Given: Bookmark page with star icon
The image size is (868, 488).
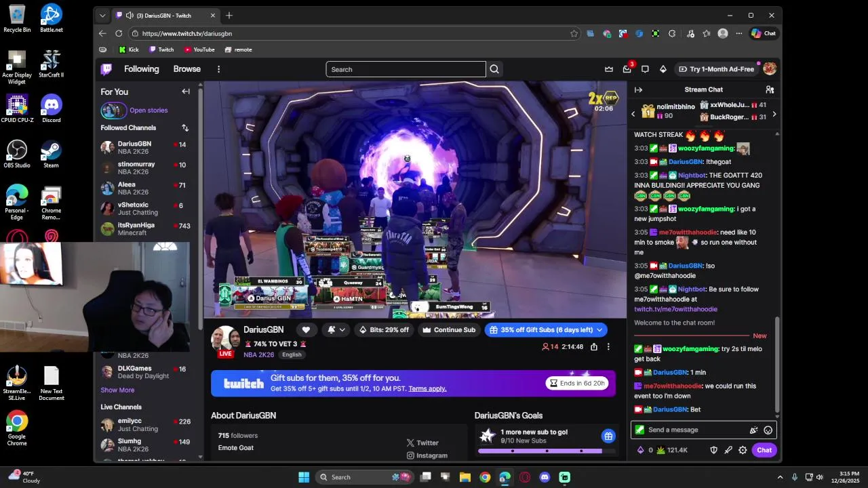Looking at the screenshot, I should click(574, 33).
